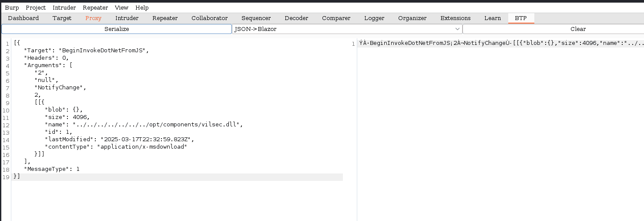Switch to the Decoder tab
This screenshot has width=644, height=221.
click(x=296, y=18)
